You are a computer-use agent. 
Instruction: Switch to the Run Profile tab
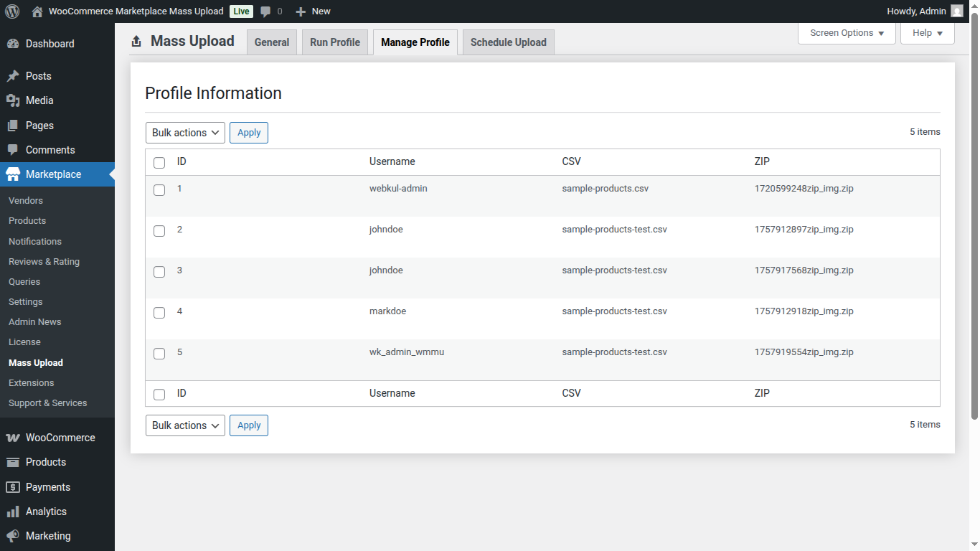click(334, 42)
